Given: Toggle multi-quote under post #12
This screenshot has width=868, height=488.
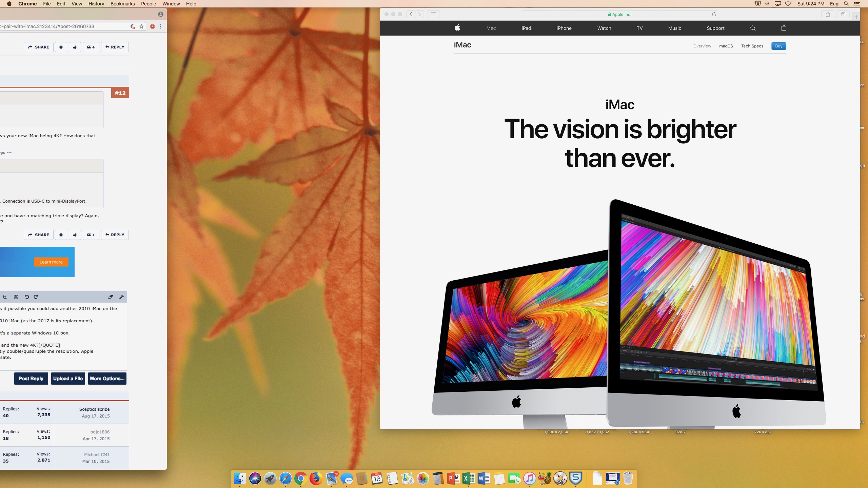Looking at the screenshot, I should 91,235.
